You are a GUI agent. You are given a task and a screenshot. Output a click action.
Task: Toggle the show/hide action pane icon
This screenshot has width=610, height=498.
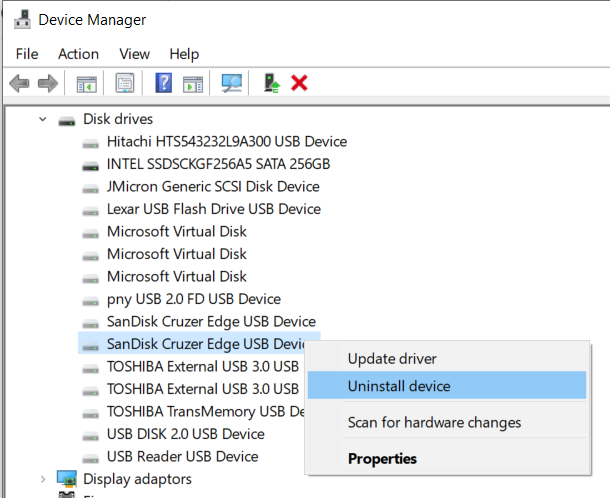pyautogui.click(x=193, y=84)
